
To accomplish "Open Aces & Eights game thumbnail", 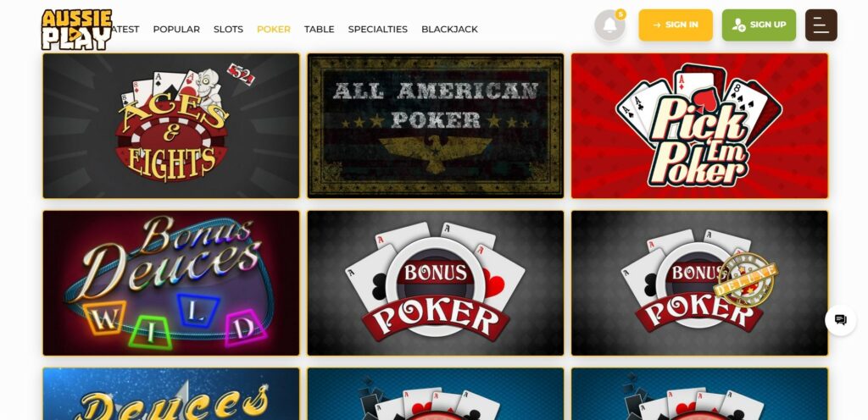I will (171, 125).
